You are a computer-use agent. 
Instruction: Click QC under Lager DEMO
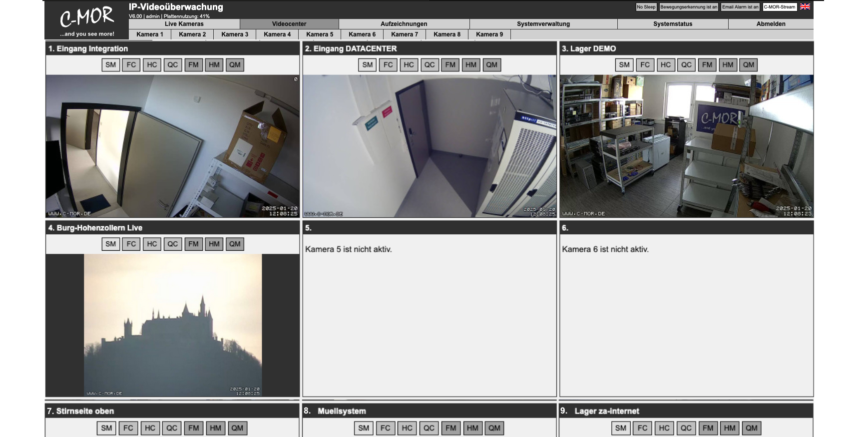[687, 65]
